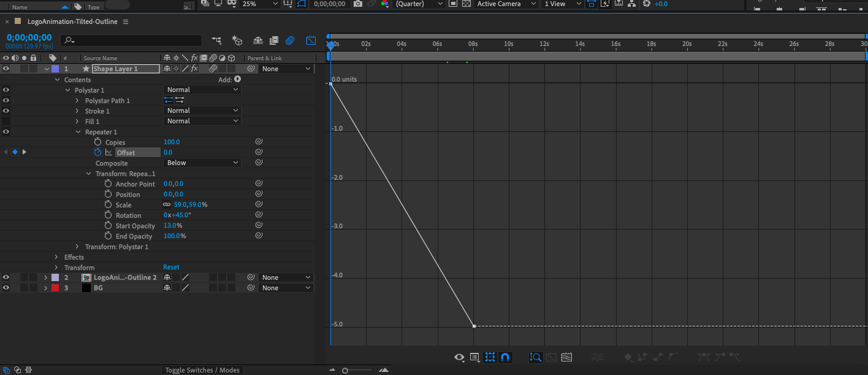Viewport: 868px width, 375px height.
Task: Toggle visibility of the BG layer
Action: pos(6,287)
